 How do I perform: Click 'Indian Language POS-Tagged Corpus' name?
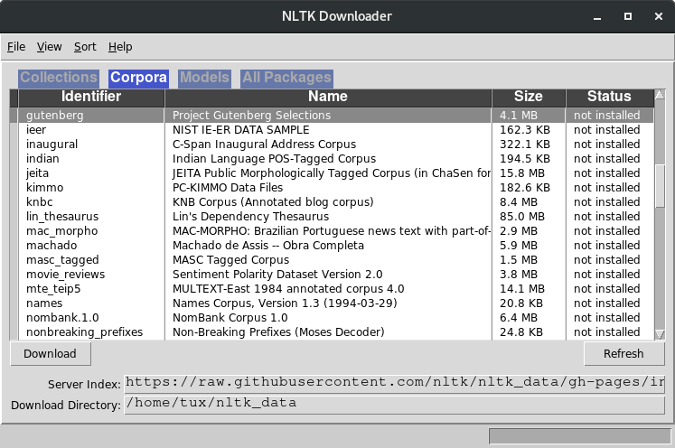tap(274, 159)
